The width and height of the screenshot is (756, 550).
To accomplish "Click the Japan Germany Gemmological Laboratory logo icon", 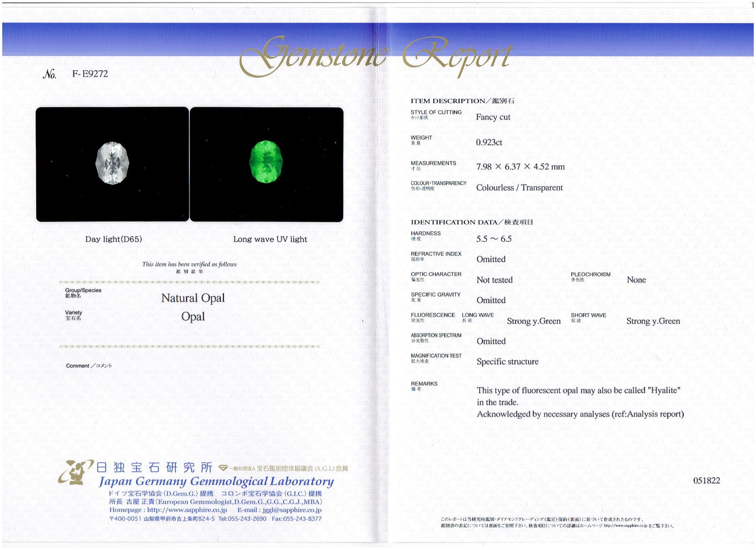I will [x=75, y=472].
